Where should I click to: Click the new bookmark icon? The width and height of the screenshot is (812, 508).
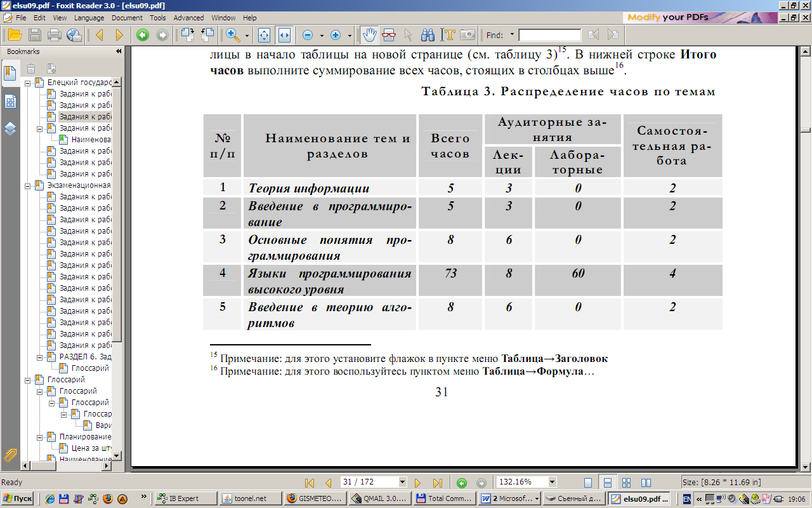pos(52,69)
